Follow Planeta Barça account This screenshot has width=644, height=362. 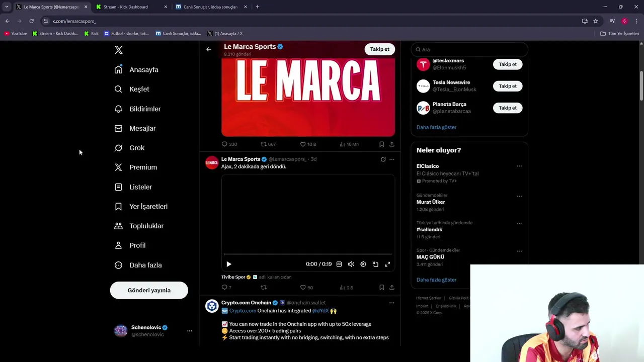(508, 108)
